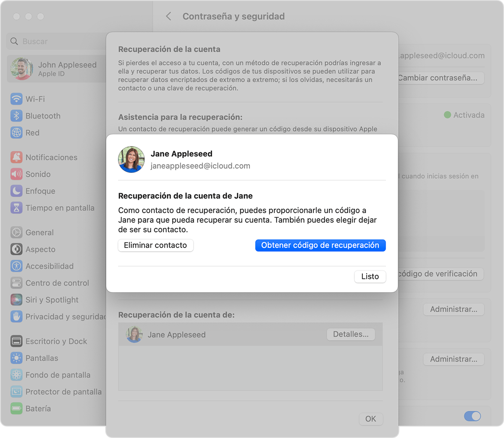
Task: Open Privacidad y seguridad settings
Action: tap(63, 317)
